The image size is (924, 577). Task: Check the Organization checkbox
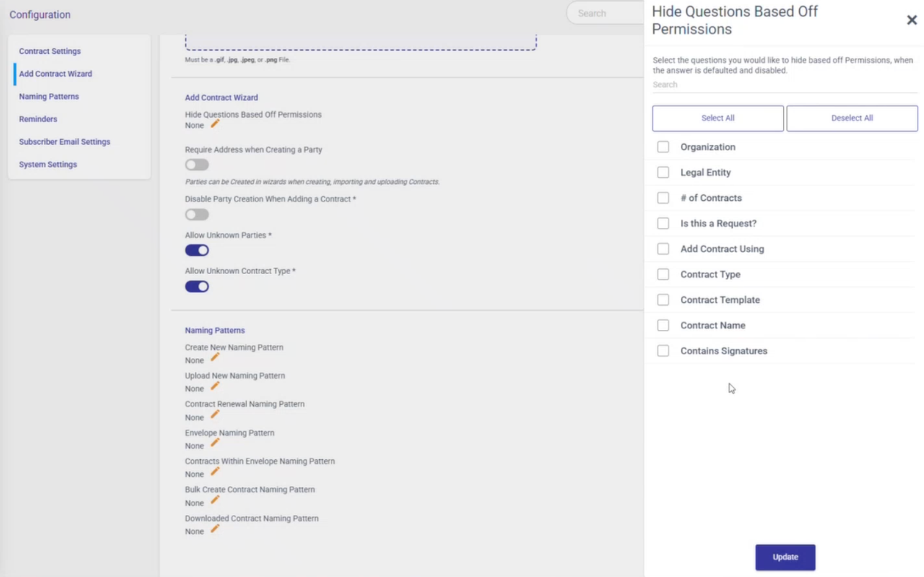pos(663,147)
